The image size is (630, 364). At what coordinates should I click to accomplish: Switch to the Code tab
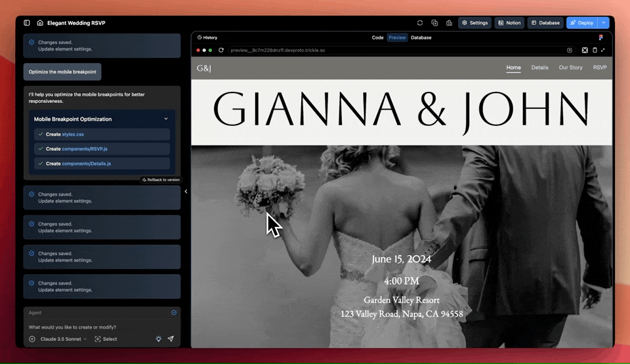tap(377, 37)
